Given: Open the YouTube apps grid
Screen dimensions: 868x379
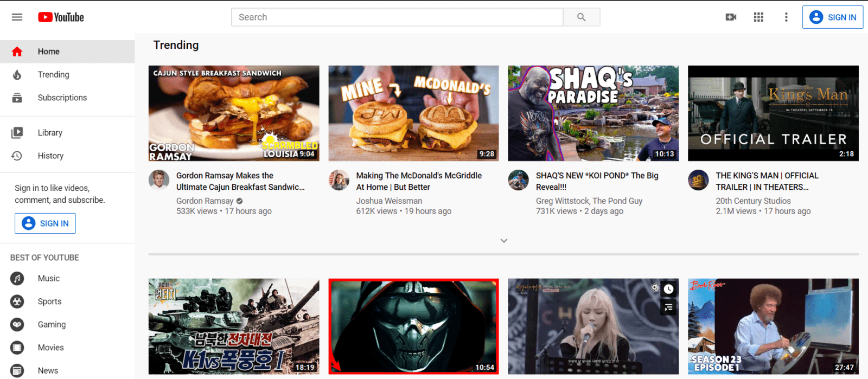Looking at the screenshot, I should pos(758,17).
